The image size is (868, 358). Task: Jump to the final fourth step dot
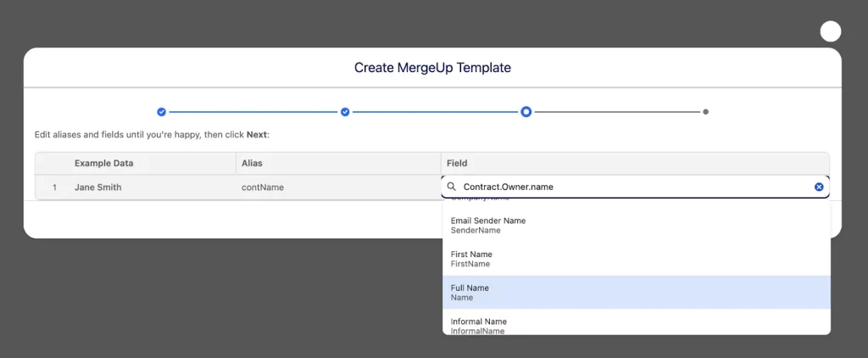click(705, 112)
